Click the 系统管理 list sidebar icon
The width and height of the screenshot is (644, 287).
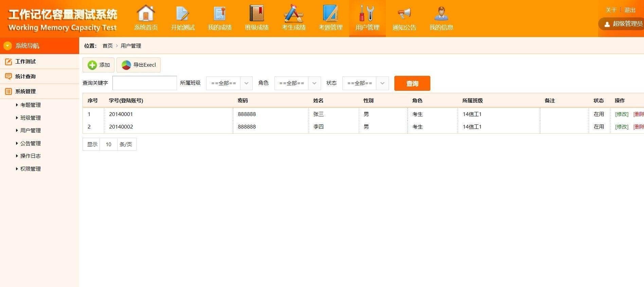pos(8,91)
